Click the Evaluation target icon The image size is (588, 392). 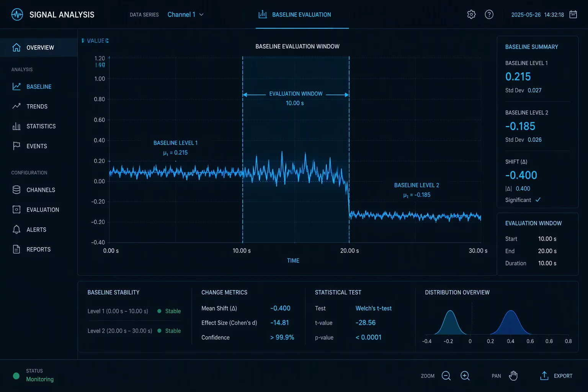pyautogui.click(x=16, y=210)
